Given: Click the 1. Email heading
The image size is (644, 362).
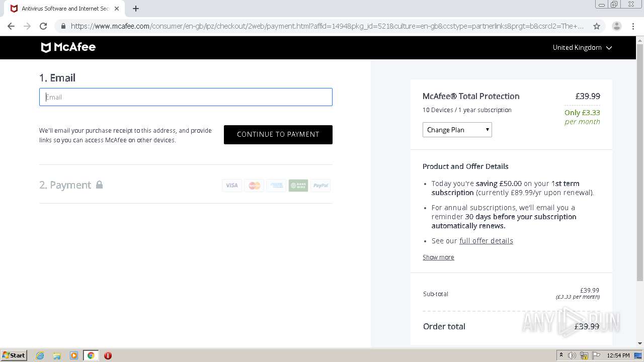Looking at the screenshot, I should (57, 78).
